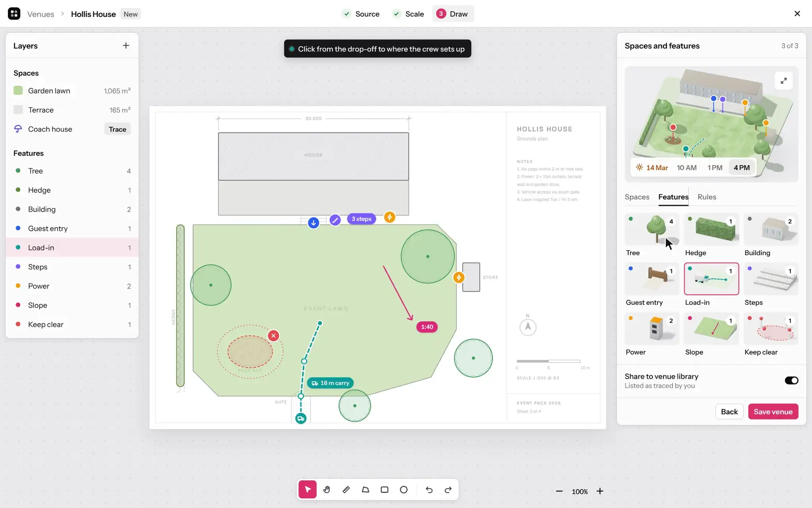Click the Save venue button
Screen dimensions: 812x508
click(x=773, y=412)
